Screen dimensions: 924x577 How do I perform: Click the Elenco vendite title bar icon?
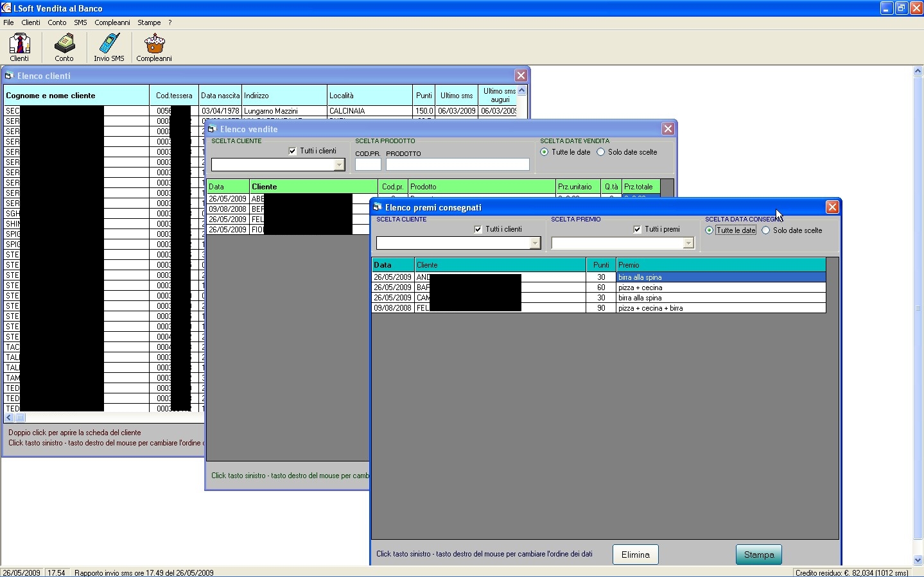coord(212,129)
